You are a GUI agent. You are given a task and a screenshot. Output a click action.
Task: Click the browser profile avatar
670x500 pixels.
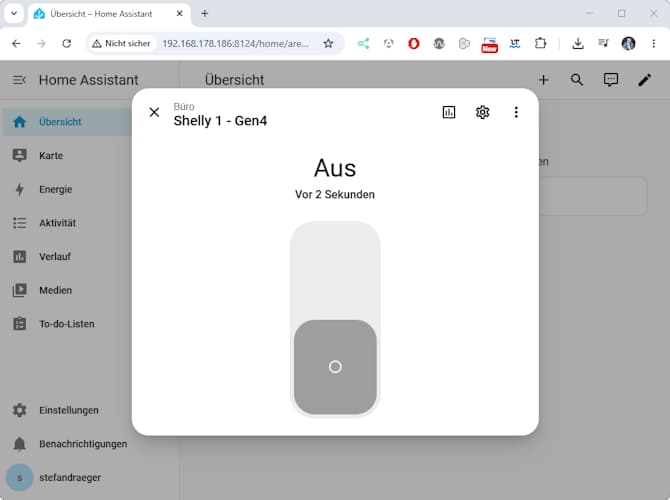coord(629,44)
